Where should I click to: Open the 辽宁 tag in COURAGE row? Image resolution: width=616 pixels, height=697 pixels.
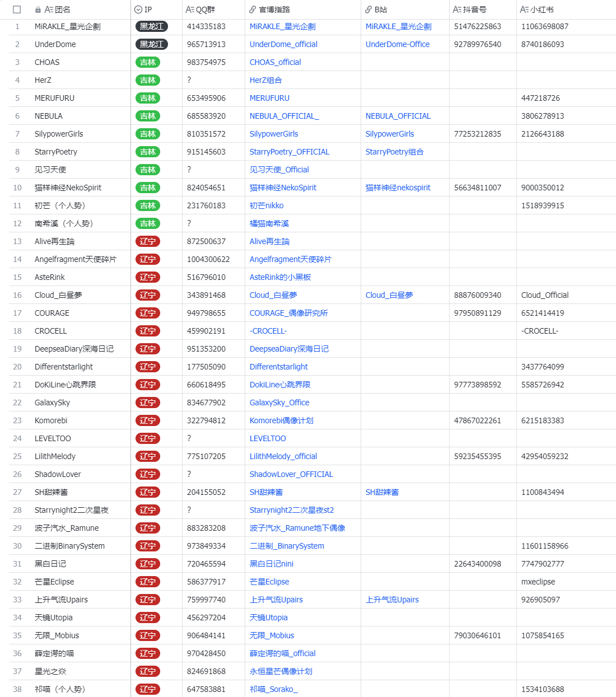(x=148, y=313)
